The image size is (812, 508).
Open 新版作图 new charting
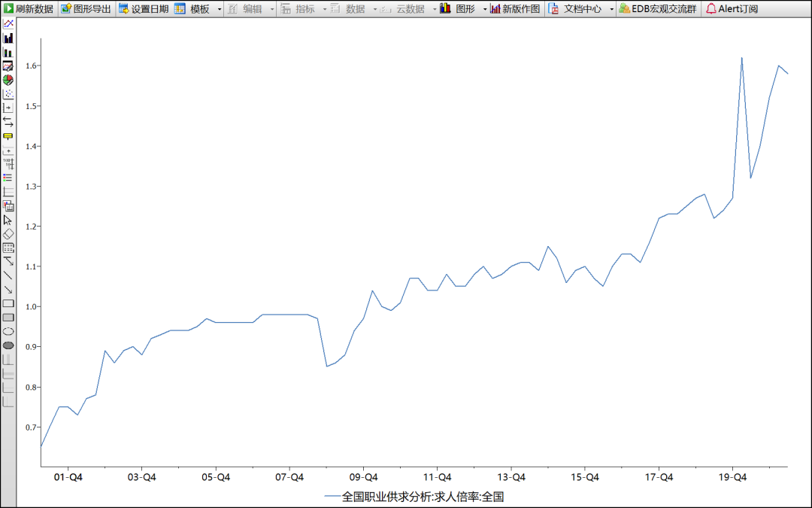[x=515, y=9]
